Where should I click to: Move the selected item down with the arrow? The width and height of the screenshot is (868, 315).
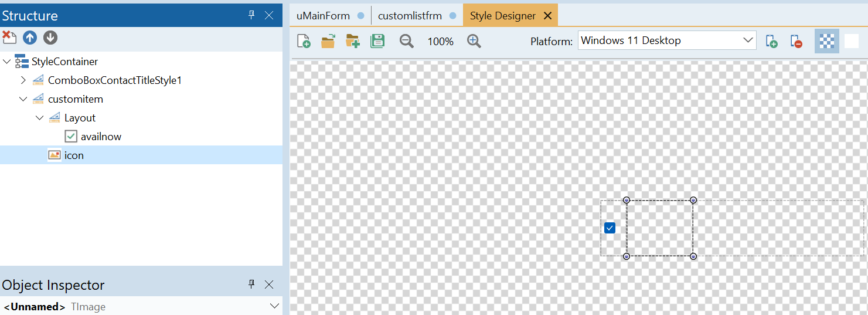(x=50, y=38)
